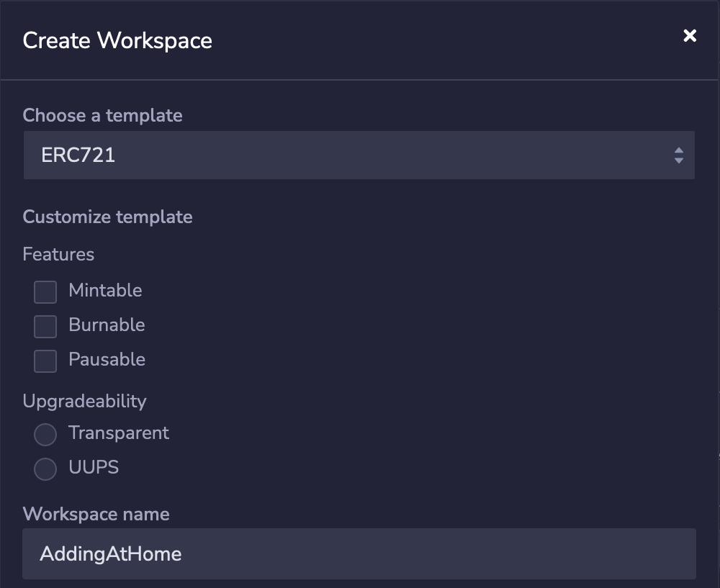Tick the Burnable checkbox box
Image resolution: width=720 pixels, height=588 pixels.
[45, 327]
